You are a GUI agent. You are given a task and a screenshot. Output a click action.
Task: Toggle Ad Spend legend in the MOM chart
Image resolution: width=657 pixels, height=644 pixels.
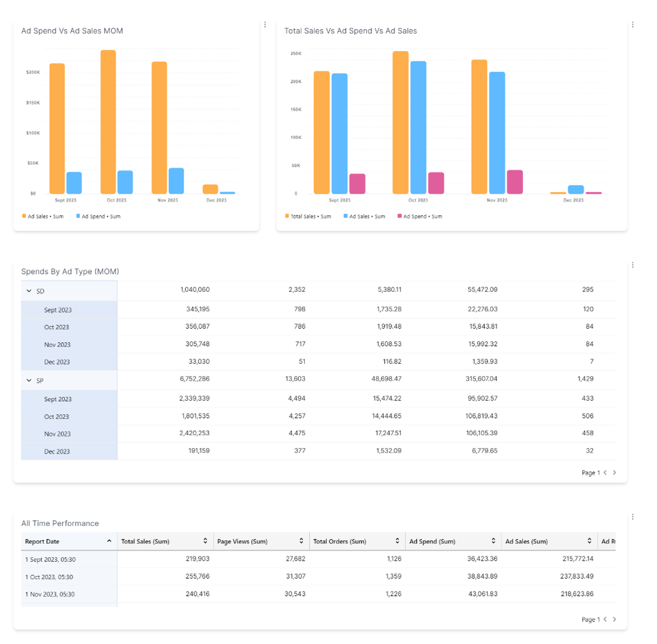[x=98, y=217]
